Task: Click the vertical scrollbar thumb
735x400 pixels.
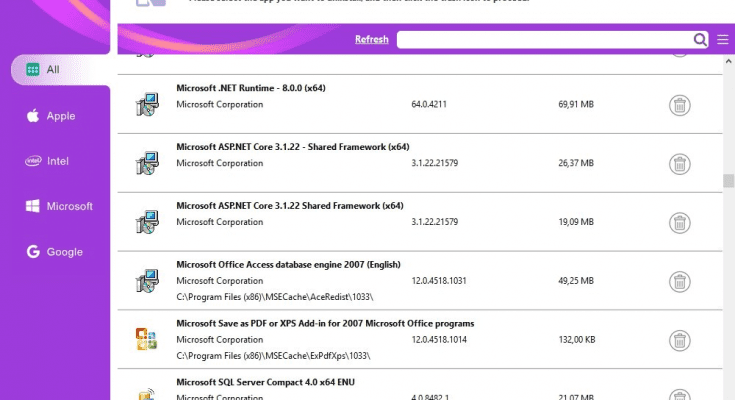Action: (x=728, y=181)
